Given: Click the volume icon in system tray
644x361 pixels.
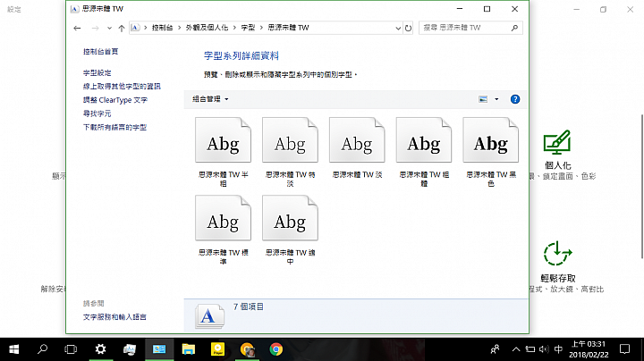Looking at the screenshot, I should tap(544, 349).
